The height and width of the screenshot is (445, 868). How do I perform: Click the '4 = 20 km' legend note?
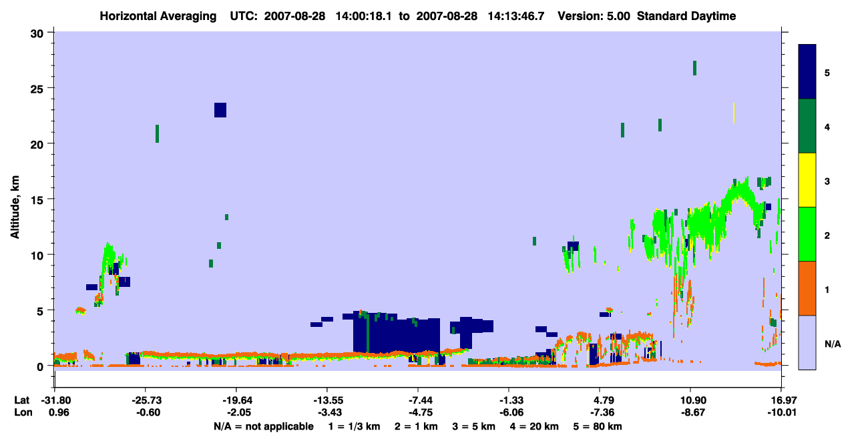536,426
